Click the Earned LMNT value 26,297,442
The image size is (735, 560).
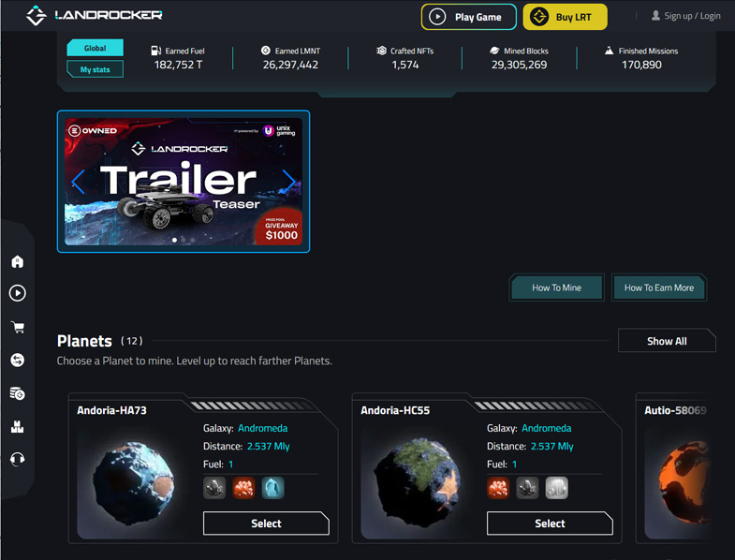(290, 65)
